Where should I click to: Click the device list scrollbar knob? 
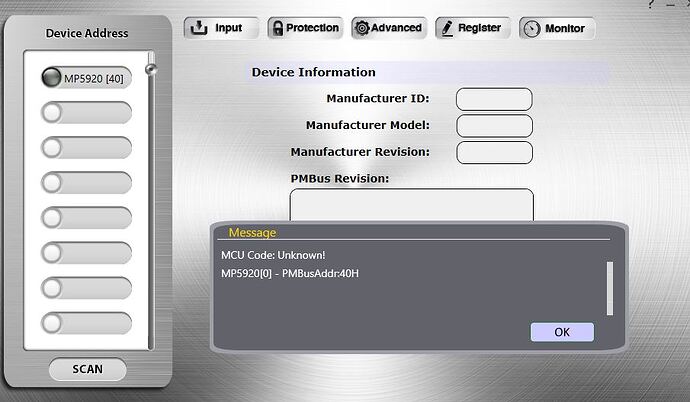(151, 69)
